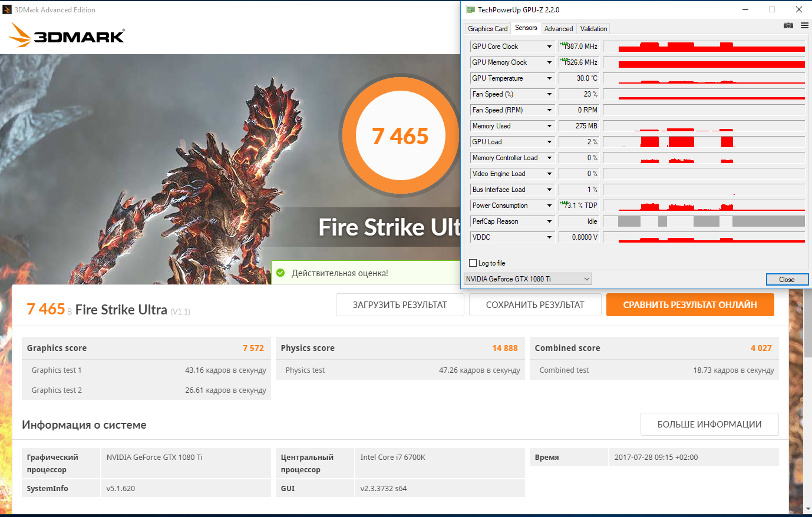
Task: Click the Power Consumption history graph
Action: pyautogui.click(x=704, y=206)
